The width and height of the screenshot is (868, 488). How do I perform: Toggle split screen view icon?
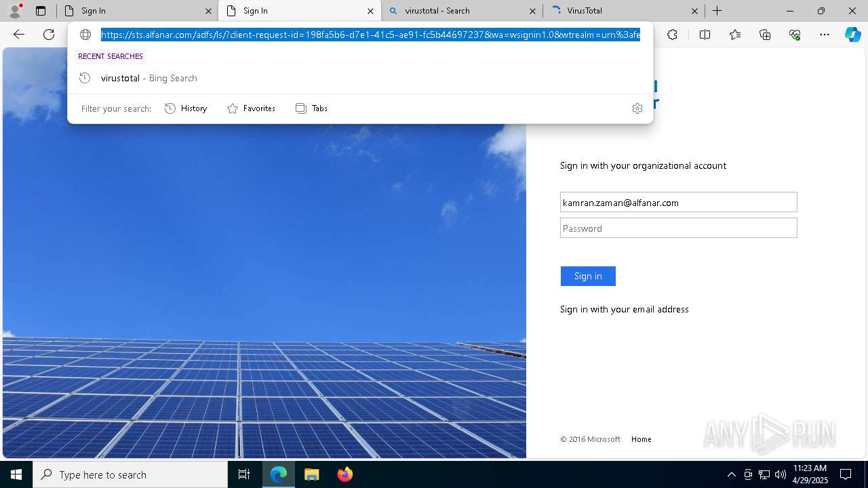pos(705,35)
